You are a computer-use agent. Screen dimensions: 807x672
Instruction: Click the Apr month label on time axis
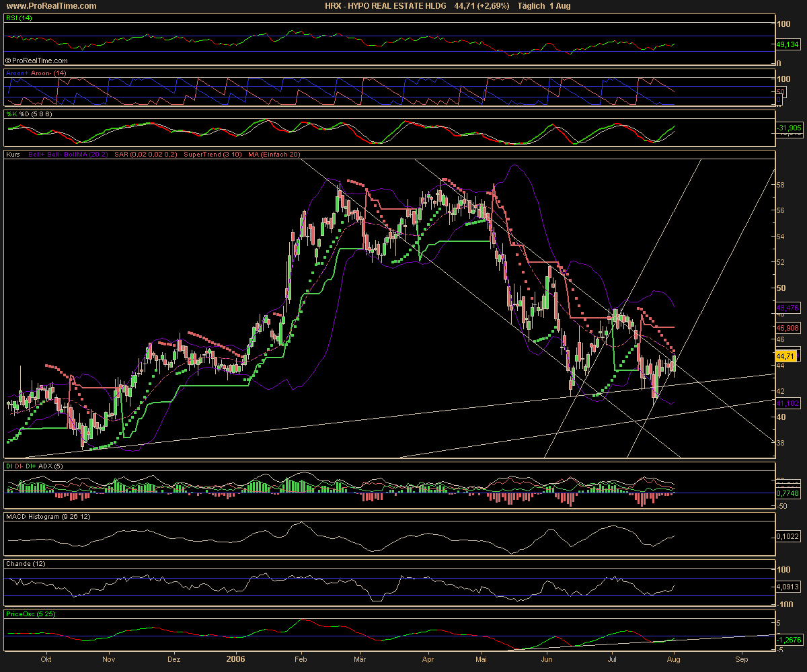(x=428, y=660)
